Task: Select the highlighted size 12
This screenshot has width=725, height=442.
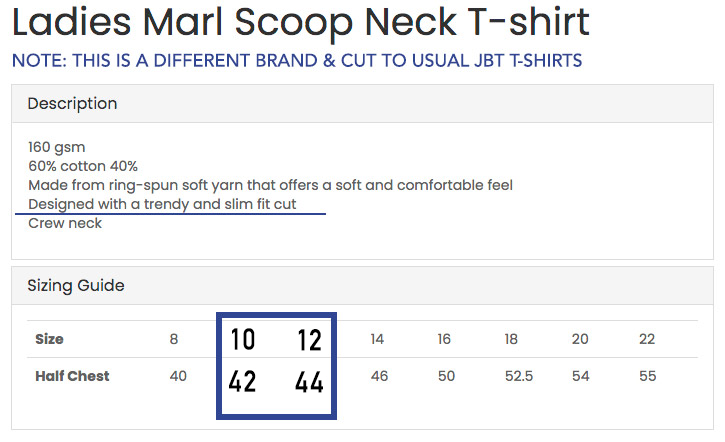Action: coord(309,340)
